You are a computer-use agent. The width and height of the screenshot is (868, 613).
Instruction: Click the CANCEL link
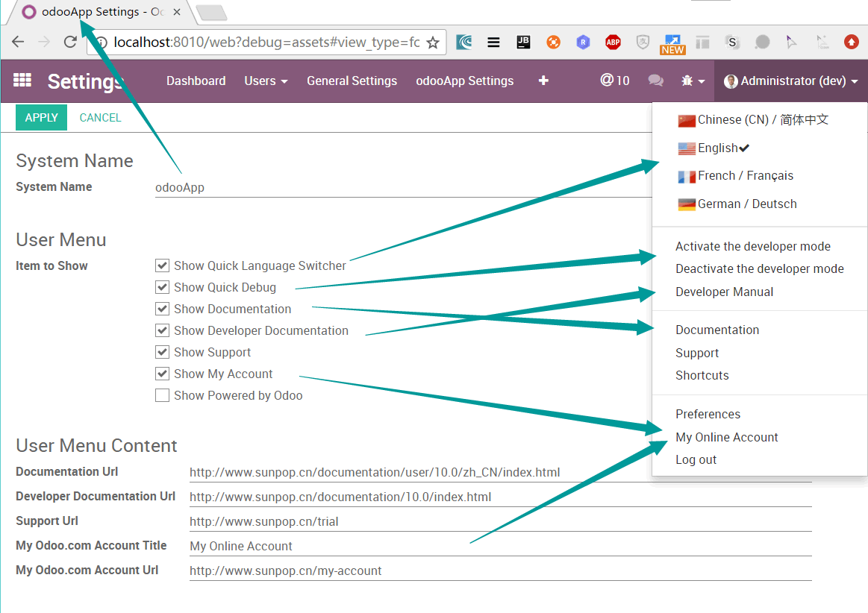pyautogui.click(x=100, y=118)
